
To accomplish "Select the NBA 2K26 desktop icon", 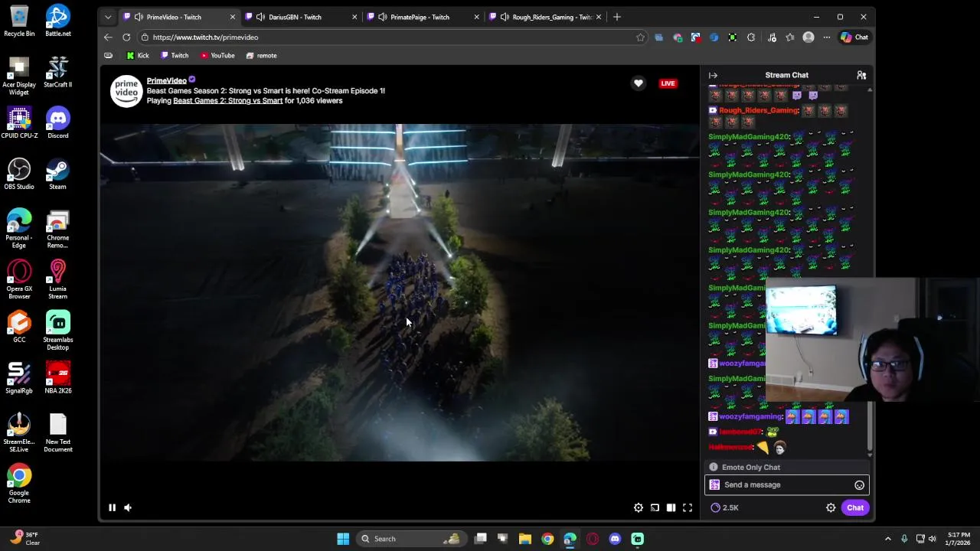I will click(58, 378).
